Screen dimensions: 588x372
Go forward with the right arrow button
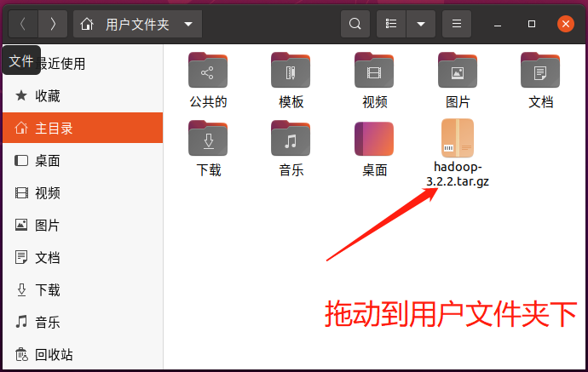tap(53, 25)
